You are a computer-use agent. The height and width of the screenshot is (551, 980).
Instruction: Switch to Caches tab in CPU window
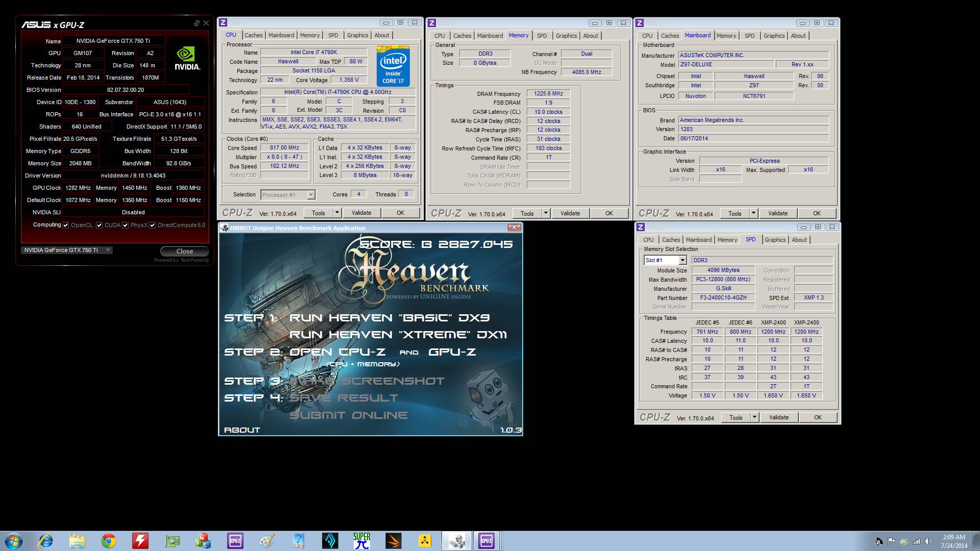click(x=253, y=35)
